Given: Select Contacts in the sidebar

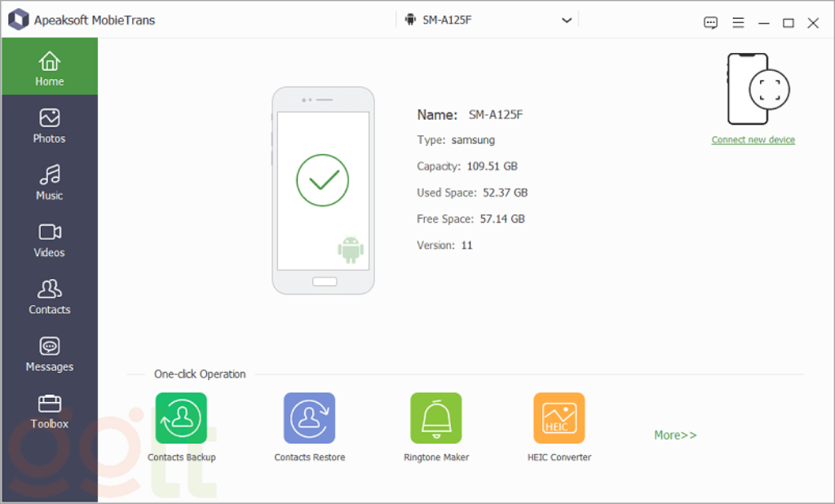Looking at the screenshot, I should point(49,298).
